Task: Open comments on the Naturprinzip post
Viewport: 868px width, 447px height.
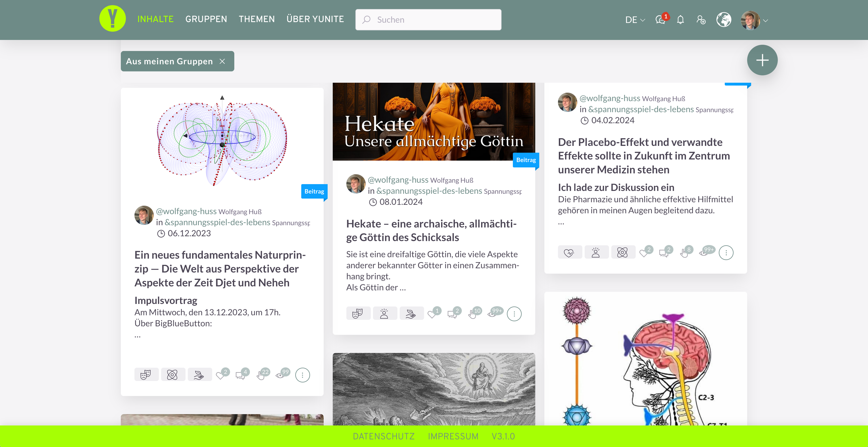Action: [x=241, y=375]
